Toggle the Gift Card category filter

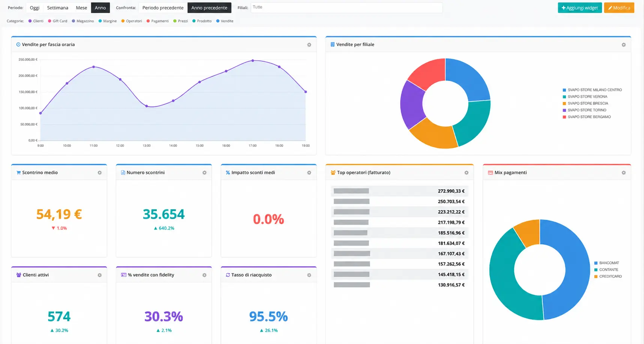[x=57, y=21]
